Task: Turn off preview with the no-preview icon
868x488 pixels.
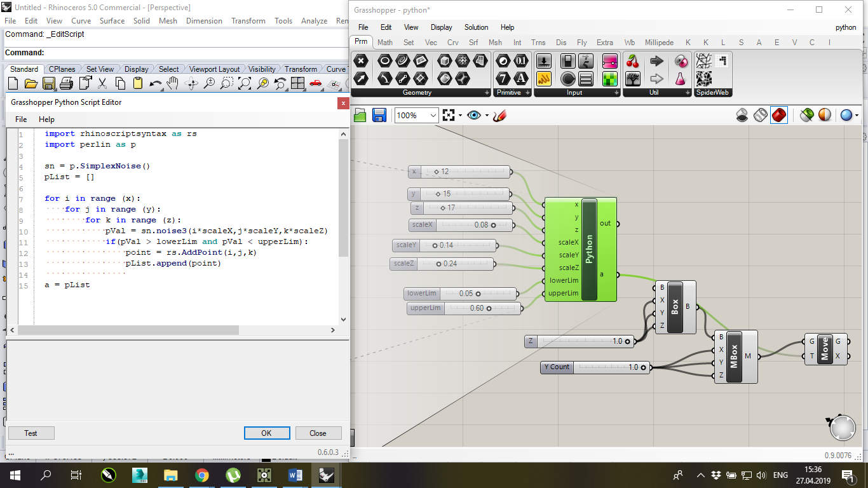Action: [x=742, y=115]
